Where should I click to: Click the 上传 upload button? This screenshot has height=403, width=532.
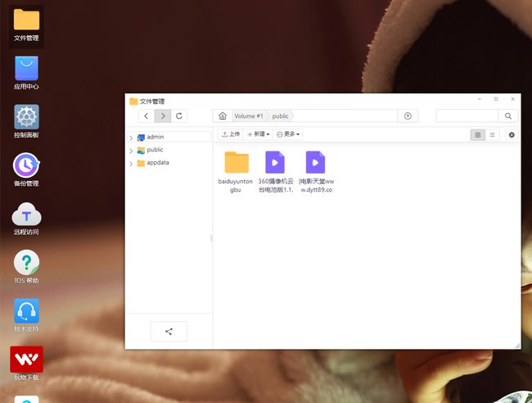[230, 134]
